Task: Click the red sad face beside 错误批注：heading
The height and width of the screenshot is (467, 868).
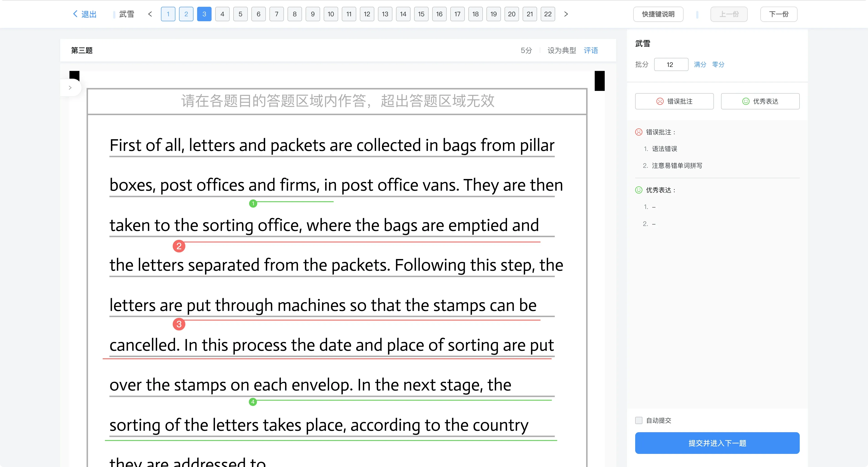Action: coord(639,132)
